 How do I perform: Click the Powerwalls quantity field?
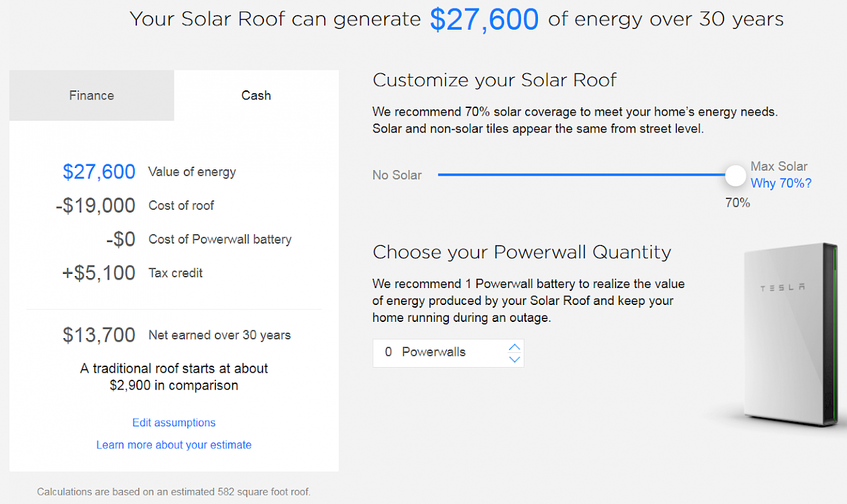tap(438, 352)
